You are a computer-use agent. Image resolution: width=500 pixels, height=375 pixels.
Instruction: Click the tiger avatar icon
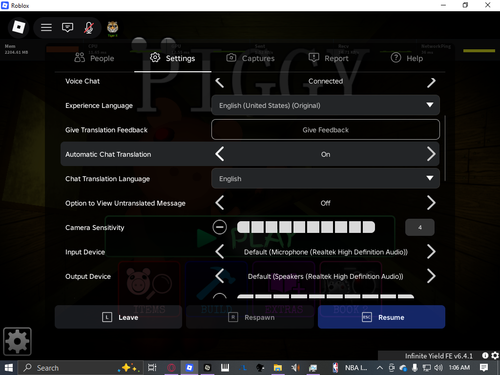[112, 27]
